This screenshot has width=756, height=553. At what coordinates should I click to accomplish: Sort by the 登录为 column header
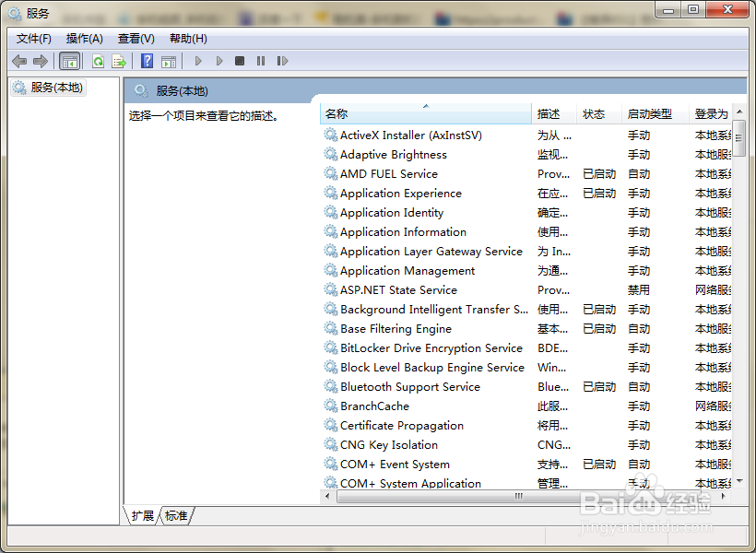[x=711, y=114]
